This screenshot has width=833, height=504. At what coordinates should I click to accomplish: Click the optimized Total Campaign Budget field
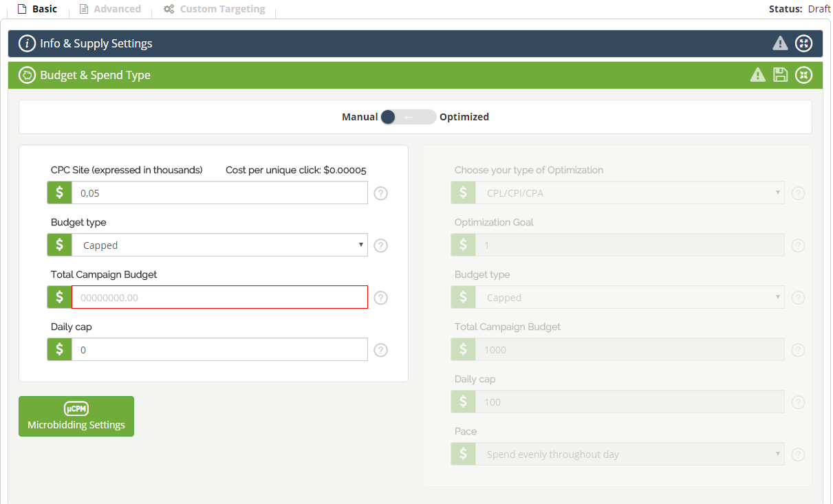click(x=629, y=350)
